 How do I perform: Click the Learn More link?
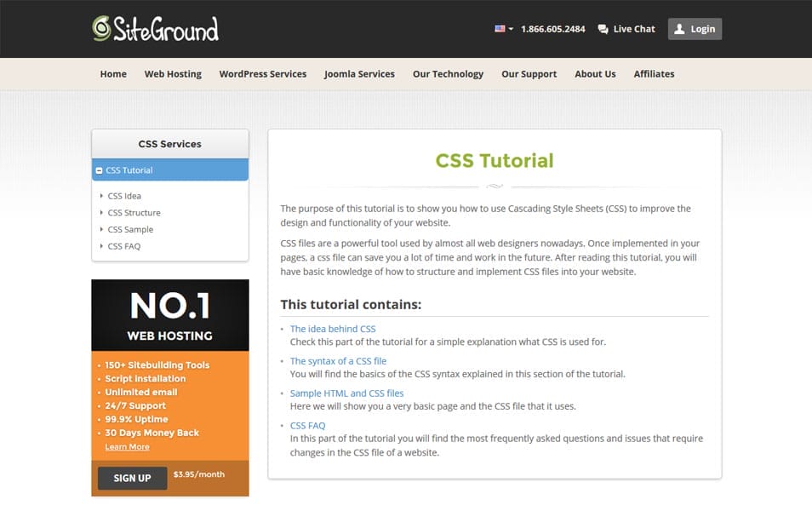(x=127, y=446)
